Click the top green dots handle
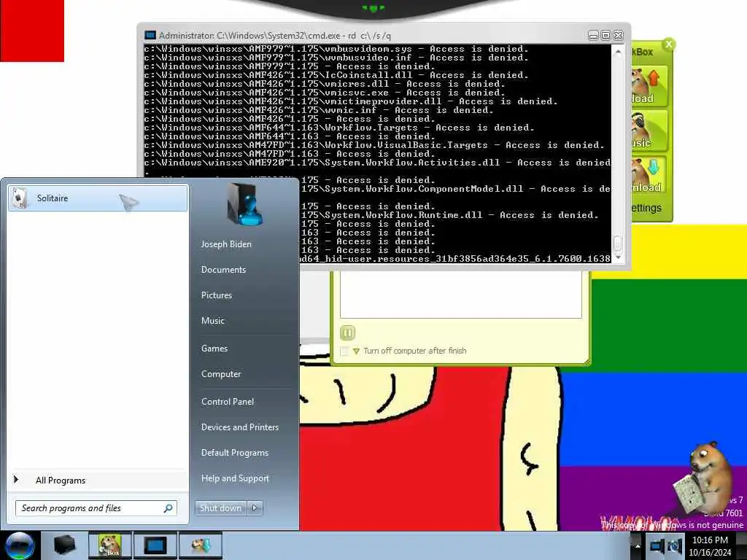Viewport: 747px width, 560px height. pos(373,8)
